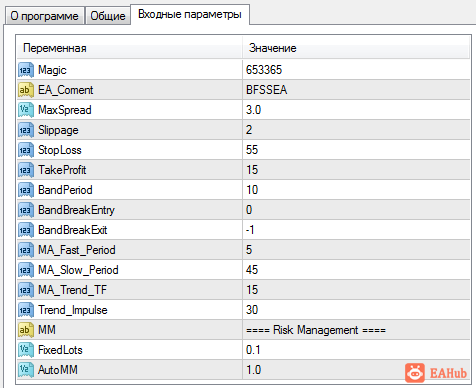Click the integer icon beside StopLoss
The image size is (476, 388).
click(26, 150)
